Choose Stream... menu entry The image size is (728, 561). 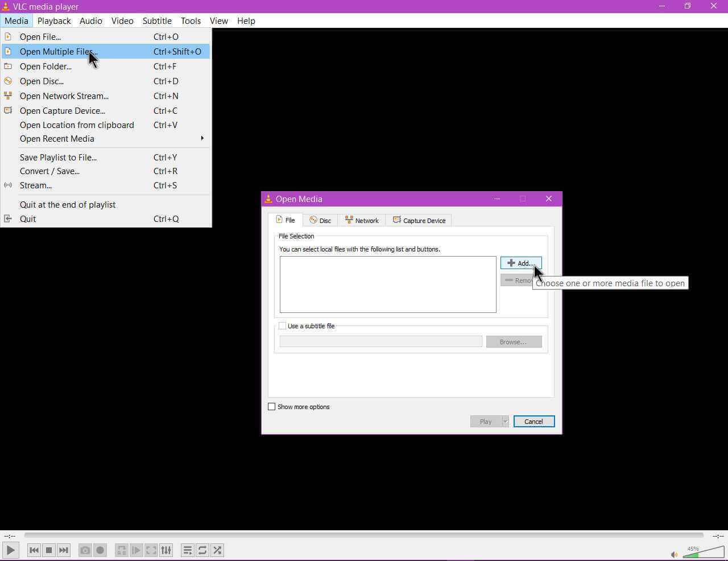click(x=106, y=185)
